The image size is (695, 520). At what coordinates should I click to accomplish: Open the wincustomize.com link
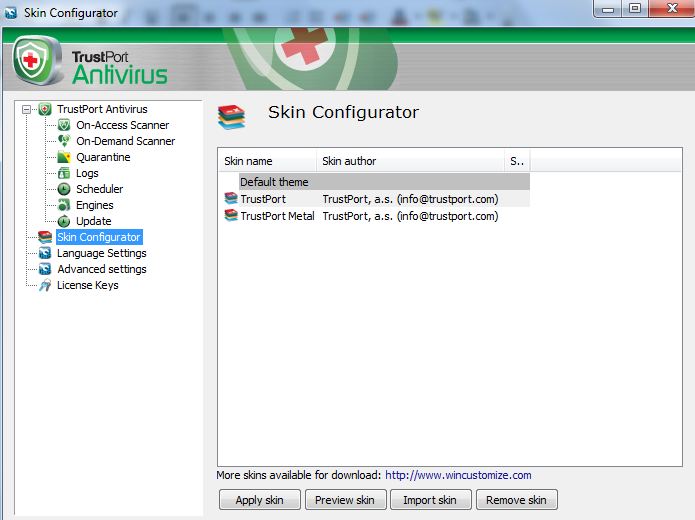pyautogui.click(x=458, y=475)
